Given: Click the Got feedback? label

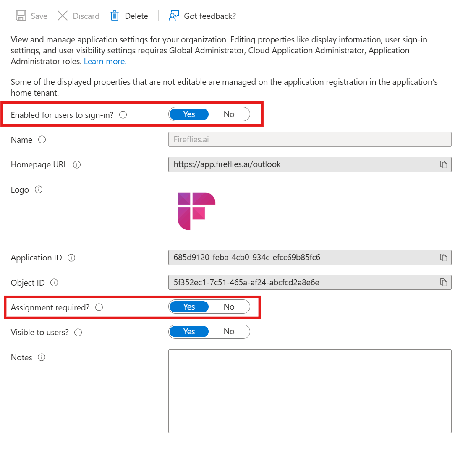Looking at the screenshot, I should 210,16.
